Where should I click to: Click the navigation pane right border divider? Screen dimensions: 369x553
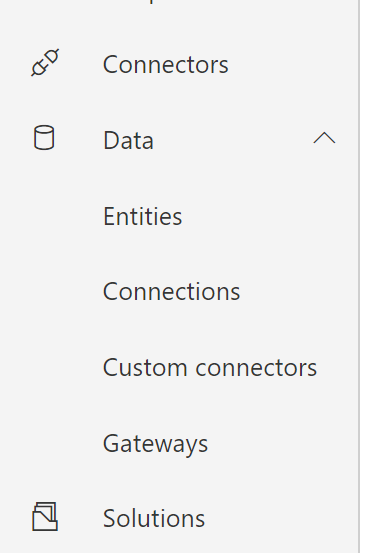click(359, 276)
